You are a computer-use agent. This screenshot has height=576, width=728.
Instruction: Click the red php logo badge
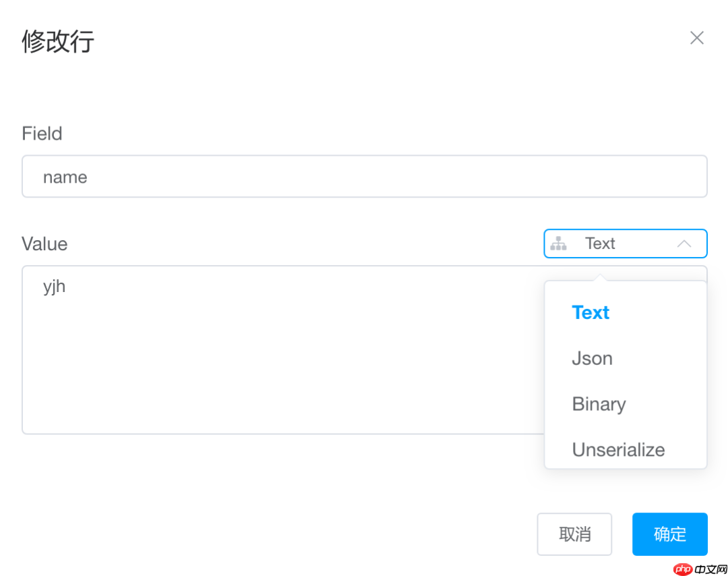(x=683, y=569)
